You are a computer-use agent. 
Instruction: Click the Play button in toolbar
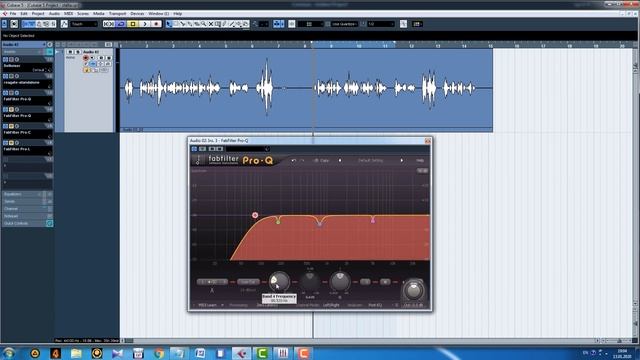[145, 24]
